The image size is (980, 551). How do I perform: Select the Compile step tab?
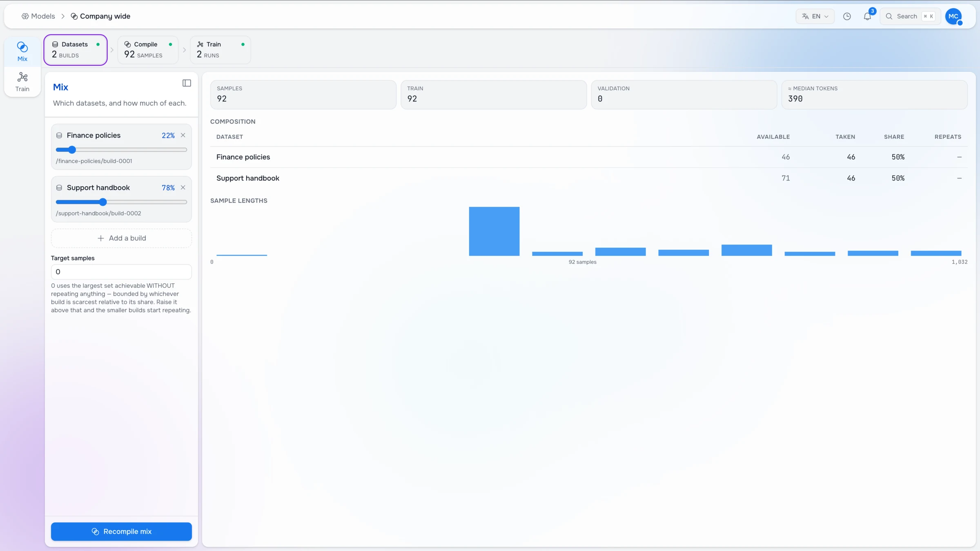148,50
